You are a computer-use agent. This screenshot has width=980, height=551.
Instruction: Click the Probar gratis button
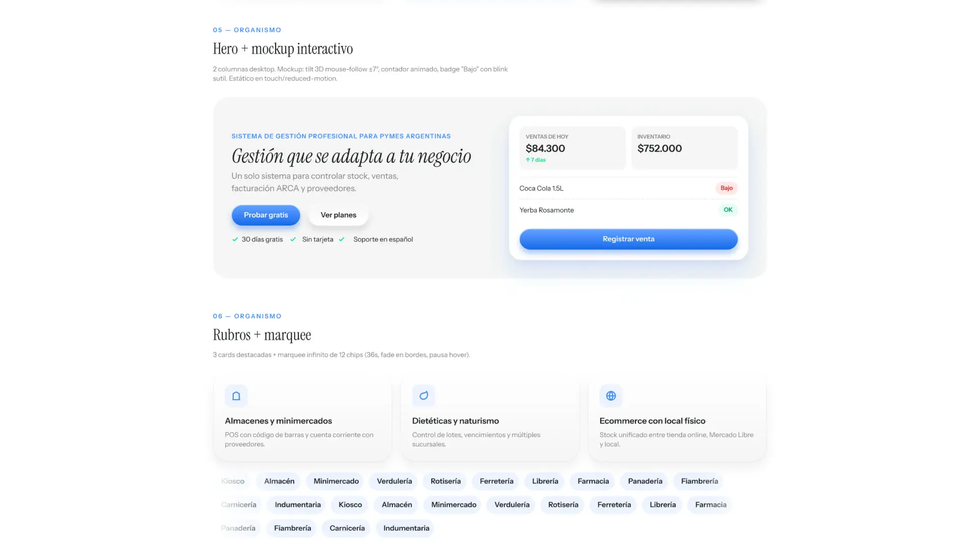(x=266, y=215)
